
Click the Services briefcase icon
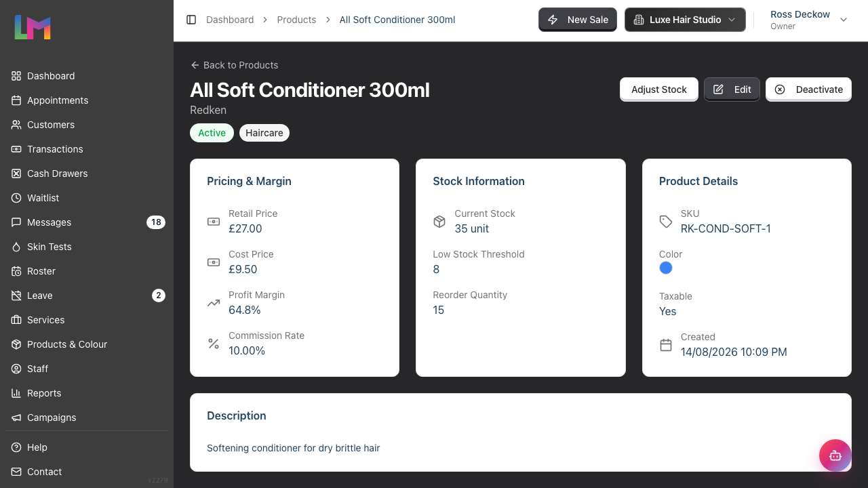tap(16, 320)
